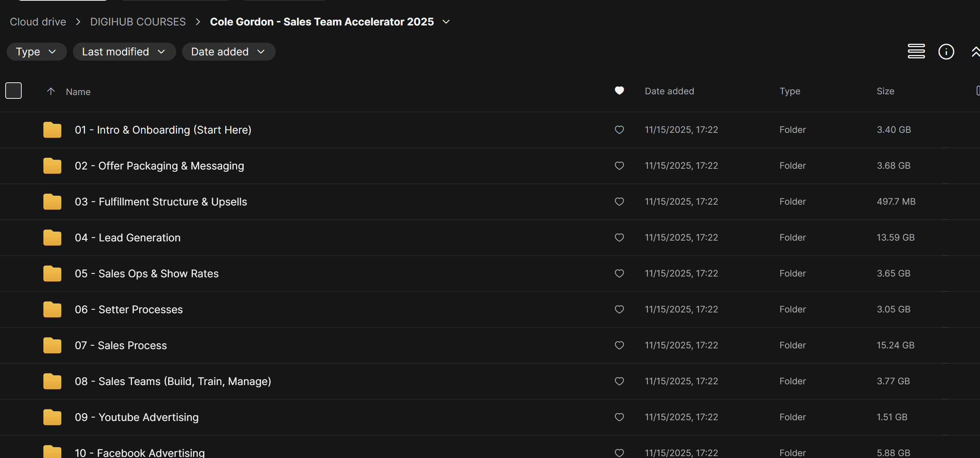Toggle favorite on 08 - Sales Teams folder

(x=619, y=381)
